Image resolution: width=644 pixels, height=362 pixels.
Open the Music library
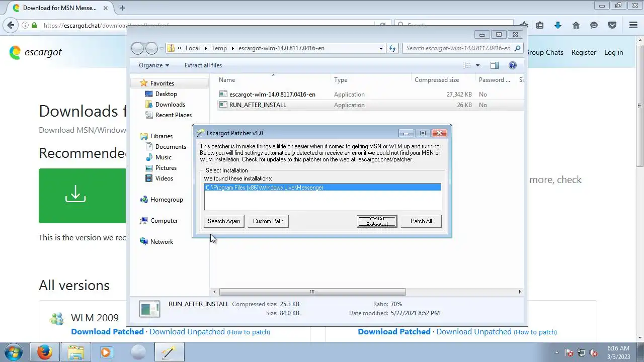point(164,157)
